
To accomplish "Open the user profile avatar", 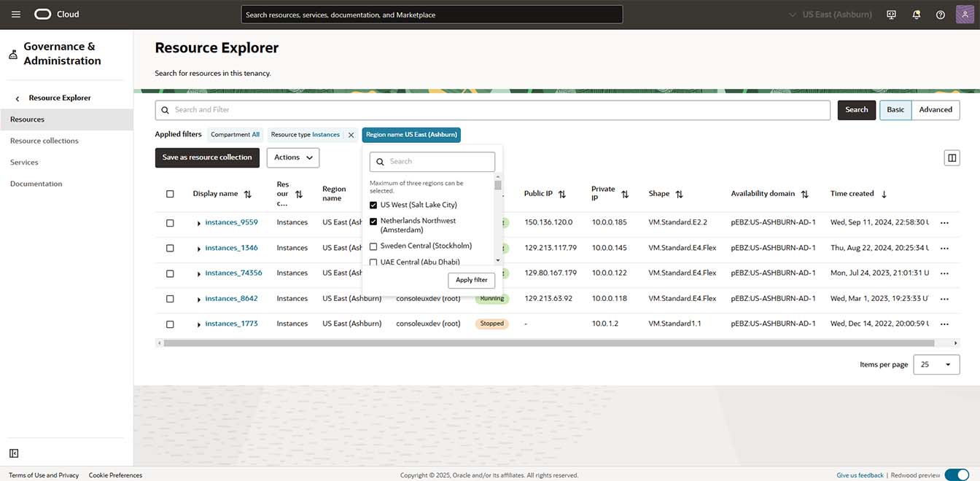I will (x=964, y=15).
